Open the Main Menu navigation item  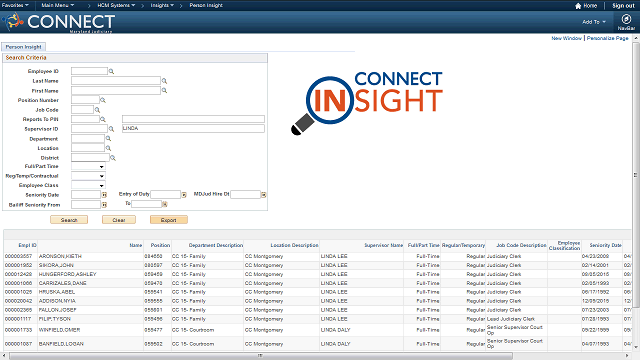58,5
